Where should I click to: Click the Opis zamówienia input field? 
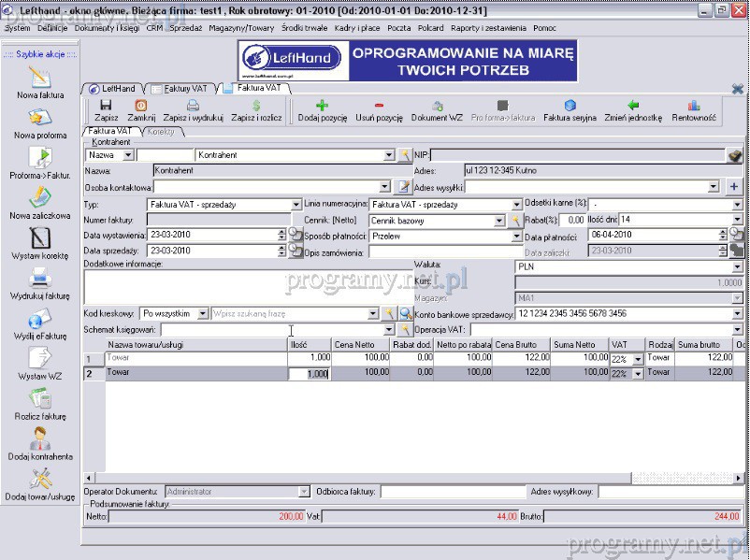click(444, 251)
